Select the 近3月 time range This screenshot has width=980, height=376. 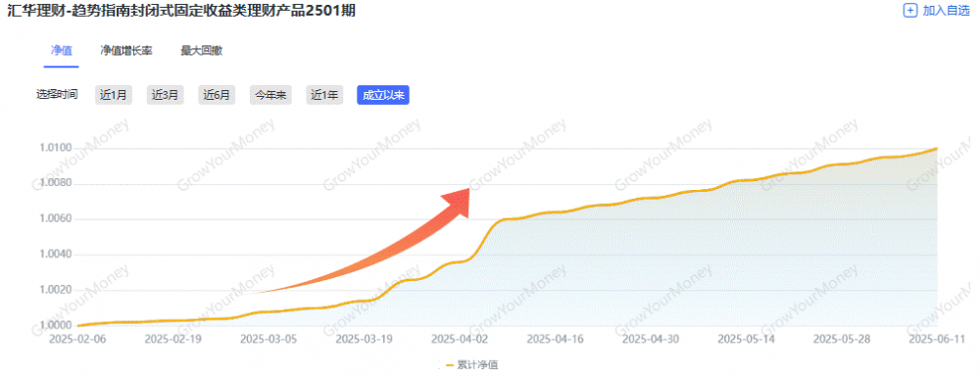click(x=165, y=95)
